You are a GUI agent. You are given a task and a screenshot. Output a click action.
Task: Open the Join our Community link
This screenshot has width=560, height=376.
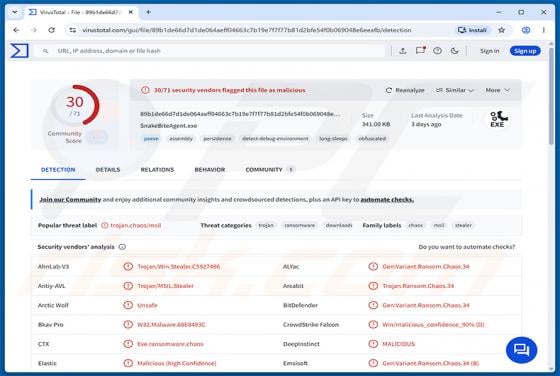click(70, 200)
